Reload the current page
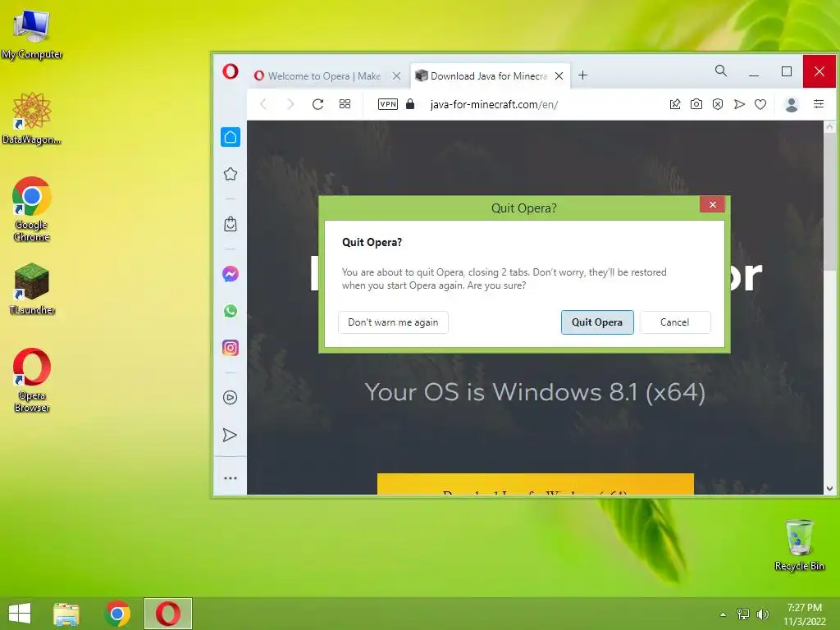Viewport: 840px width, 630px height. tap(317, 104)
